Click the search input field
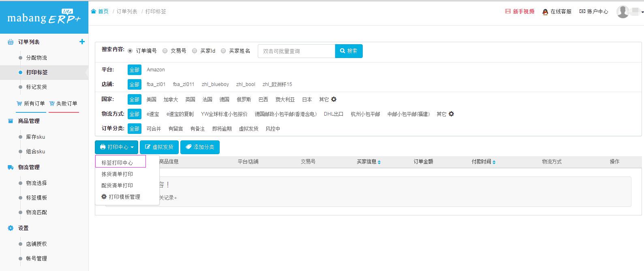This screenshot has height=271, width=644. 296,51
